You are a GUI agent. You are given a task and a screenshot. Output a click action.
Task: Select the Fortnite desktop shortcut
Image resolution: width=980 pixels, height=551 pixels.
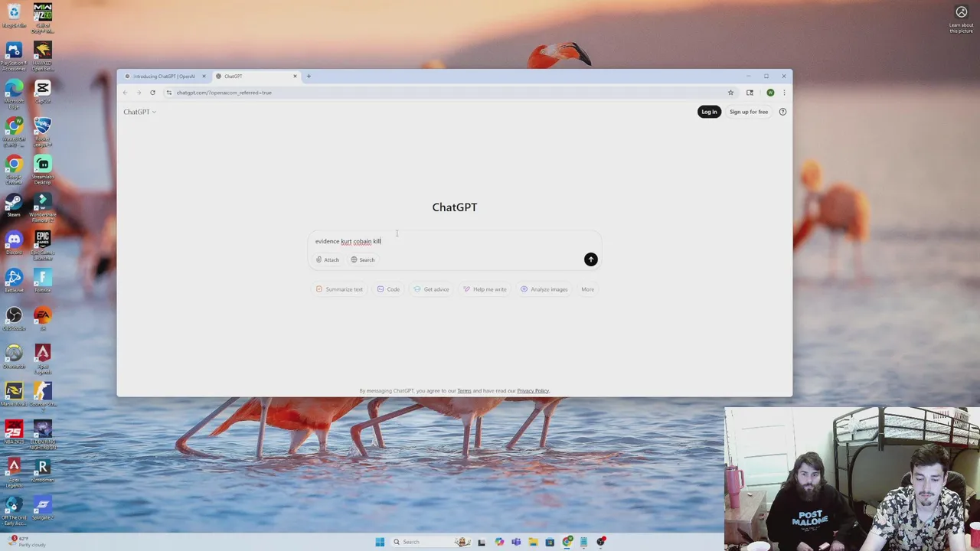[x=42, y=281]
